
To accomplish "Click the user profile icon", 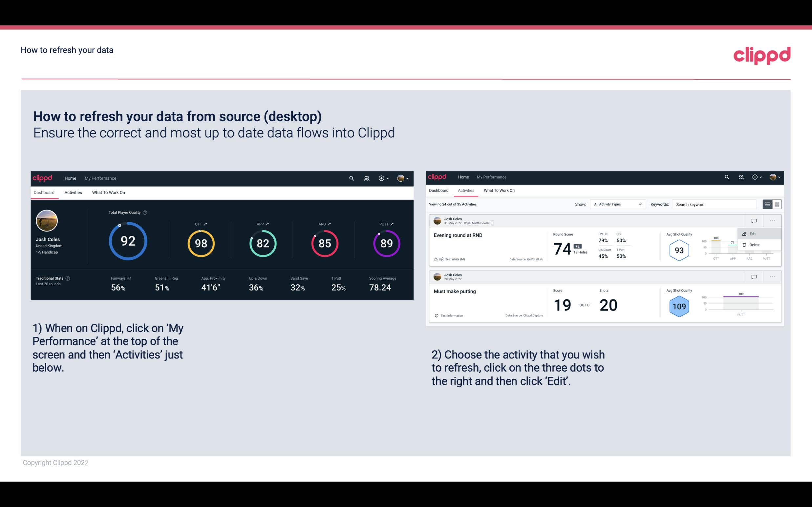I will [x=400, y=177].
